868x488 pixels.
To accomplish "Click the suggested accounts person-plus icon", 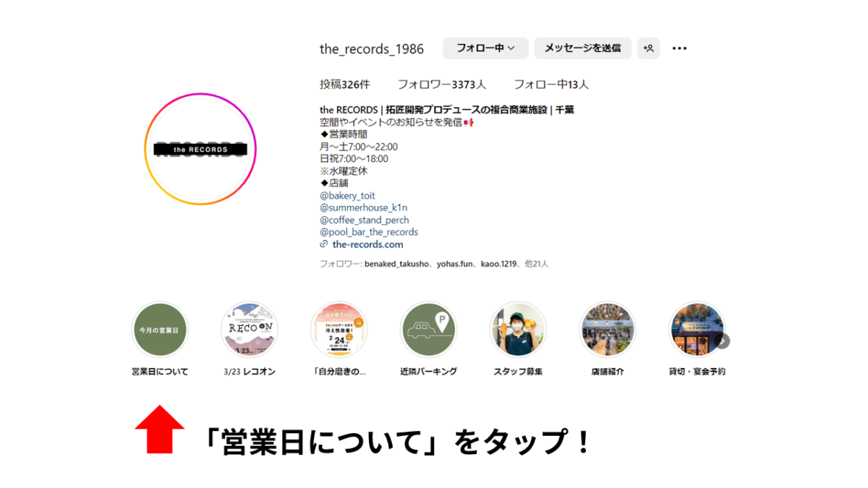I will (649, 48).
